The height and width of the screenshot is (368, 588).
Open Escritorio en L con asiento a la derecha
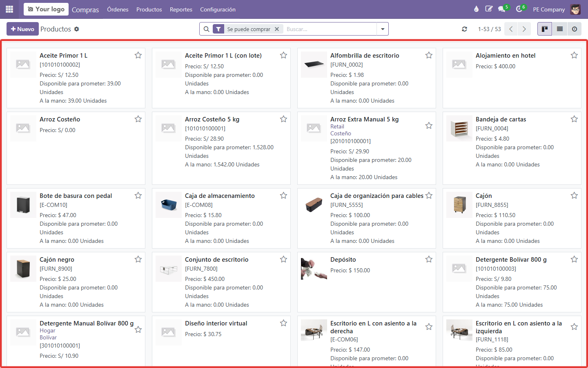click(x=373, y=327)
